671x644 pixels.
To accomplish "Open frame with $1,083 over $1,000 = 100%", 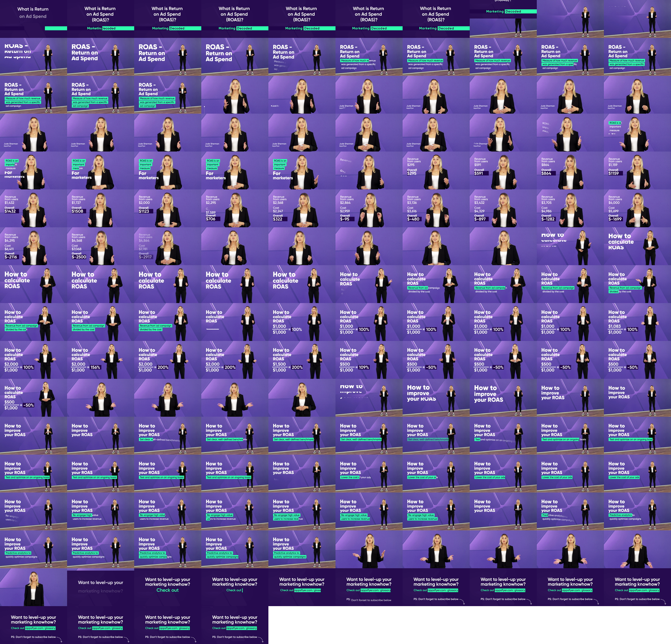I will (637, 322).
